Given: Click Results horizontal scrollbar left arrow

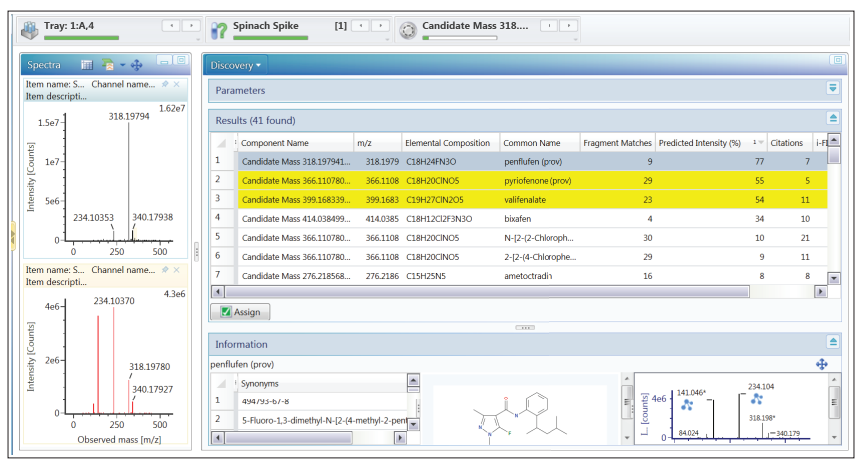Looking at the screenshot, I should click(218, 292).
